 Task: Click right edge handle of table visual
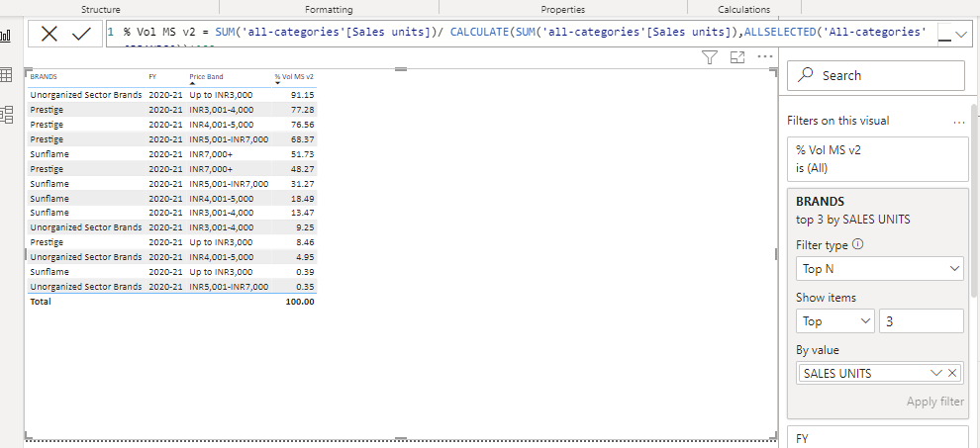776,254
